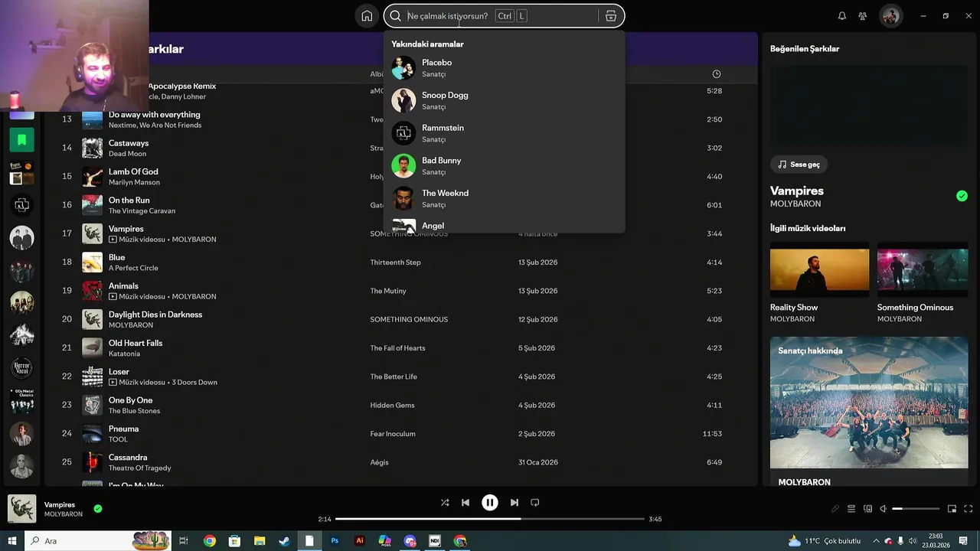Open the Browse icon in search bar

click(610, 16)
